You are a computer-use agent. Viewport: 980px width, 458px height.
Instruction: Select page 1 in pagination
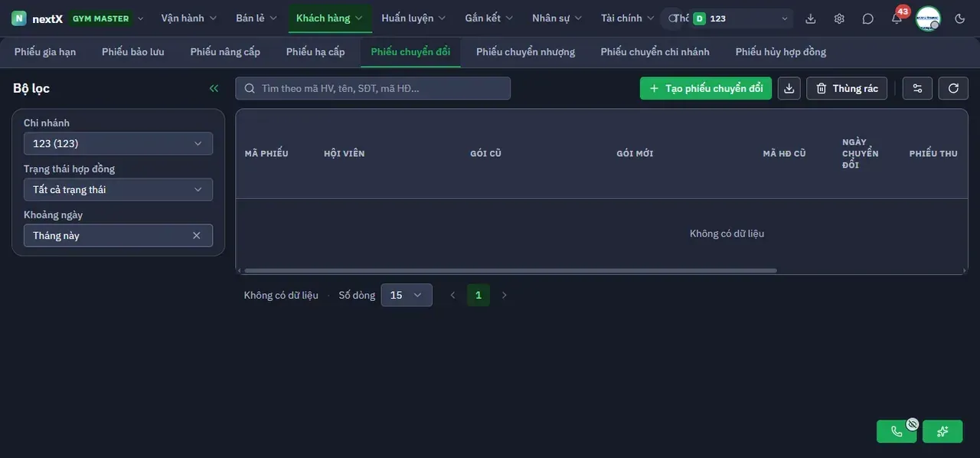click(479, 295)
